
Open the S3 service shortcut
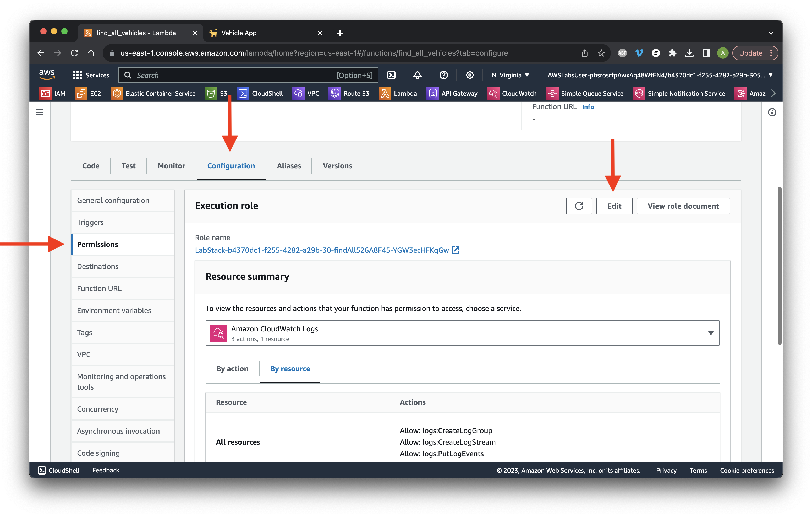click(216, 94)
